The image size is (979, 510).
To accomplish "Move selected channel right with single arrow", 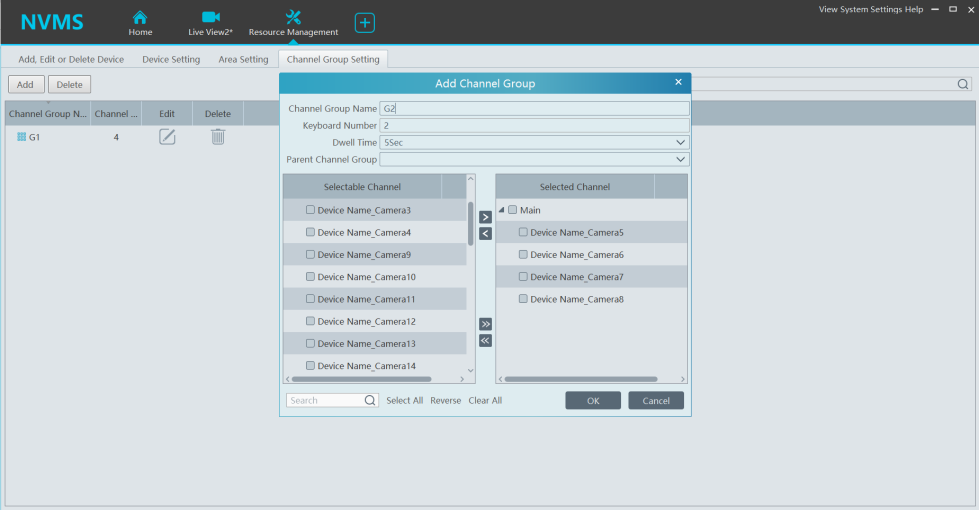I will (x=486, y=217).
